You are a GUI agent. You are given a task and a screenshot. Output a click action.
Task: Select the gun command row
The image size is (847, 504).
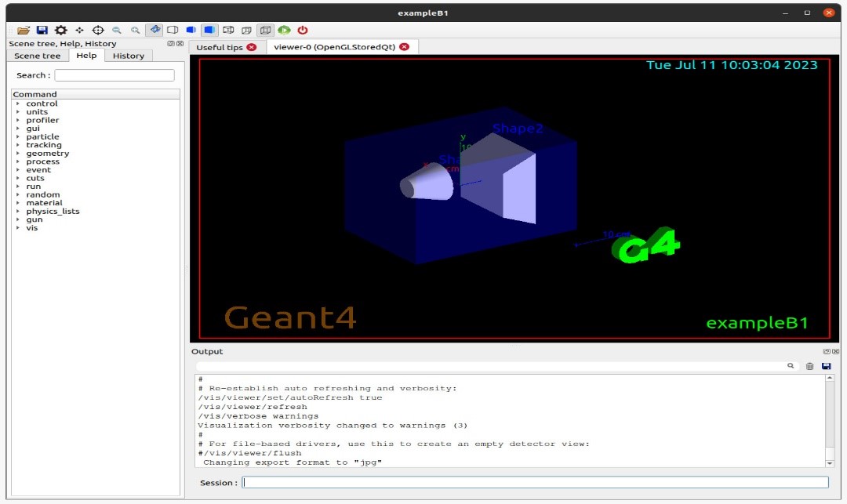pyautogui.click(x=96, y=219)
